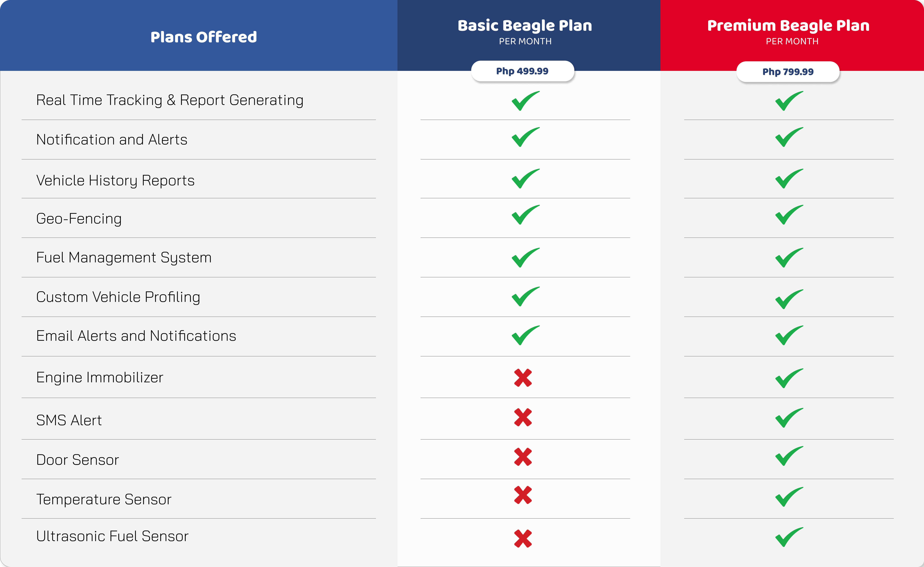Click the Premium checkmark for Ultrasonic Fuel Sensor
This screenshot has height=567, width=924.
pos(789,537)
